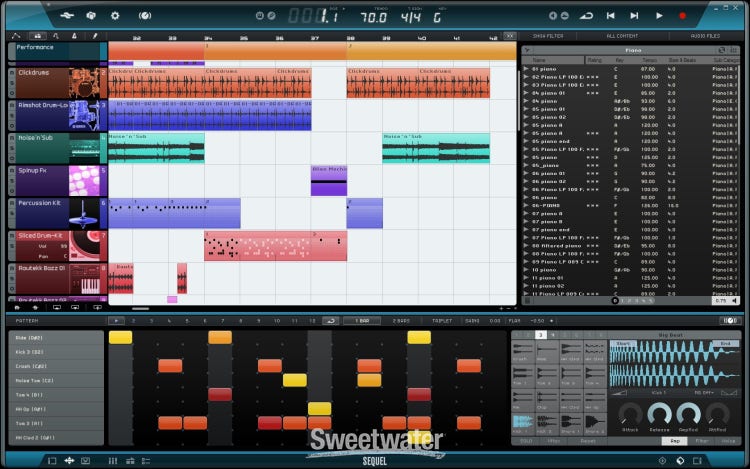Open the mixer icon in bottom bar
This screenshot has width=750, height=469.
(x=113, y=460)
